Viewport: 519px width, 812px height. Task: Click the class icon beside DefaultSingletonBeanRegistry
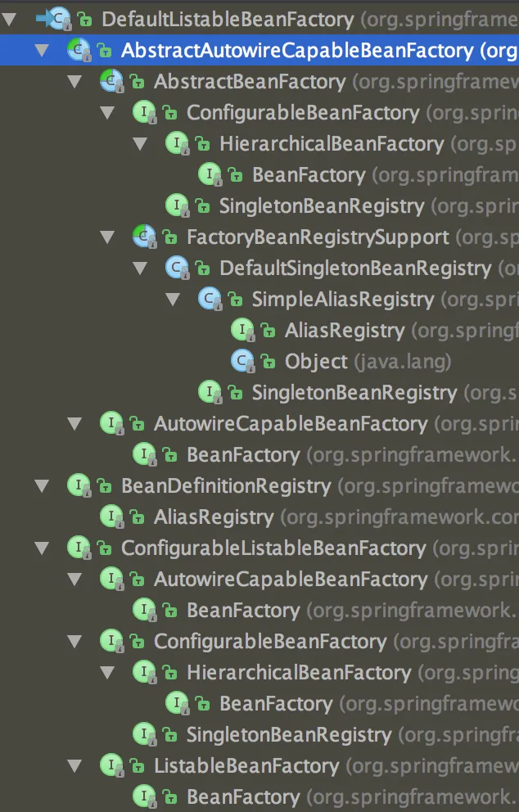[x=177, y=268]
